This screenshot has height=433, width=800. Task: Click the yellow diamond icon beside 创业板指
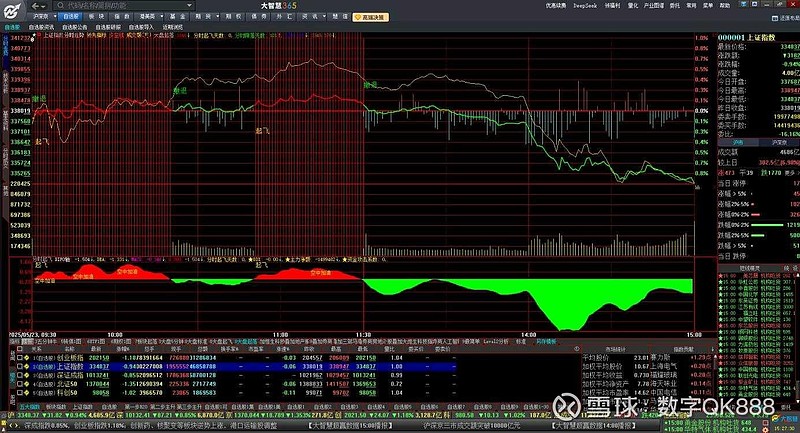27,358
